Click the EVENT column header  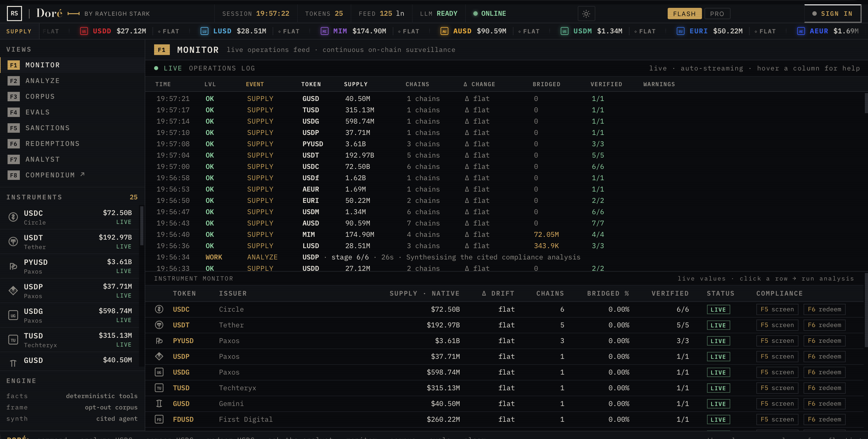(x=255, y=84)
